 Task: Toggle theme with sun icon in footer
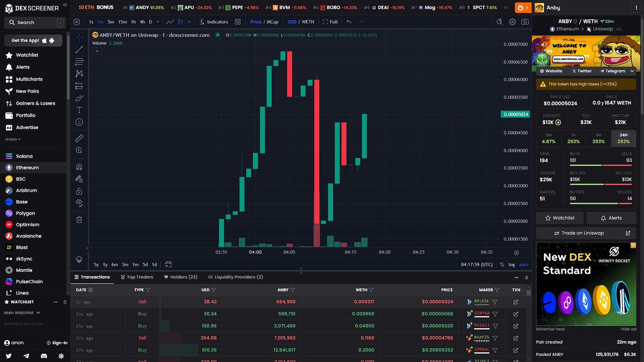pos(61,356)
